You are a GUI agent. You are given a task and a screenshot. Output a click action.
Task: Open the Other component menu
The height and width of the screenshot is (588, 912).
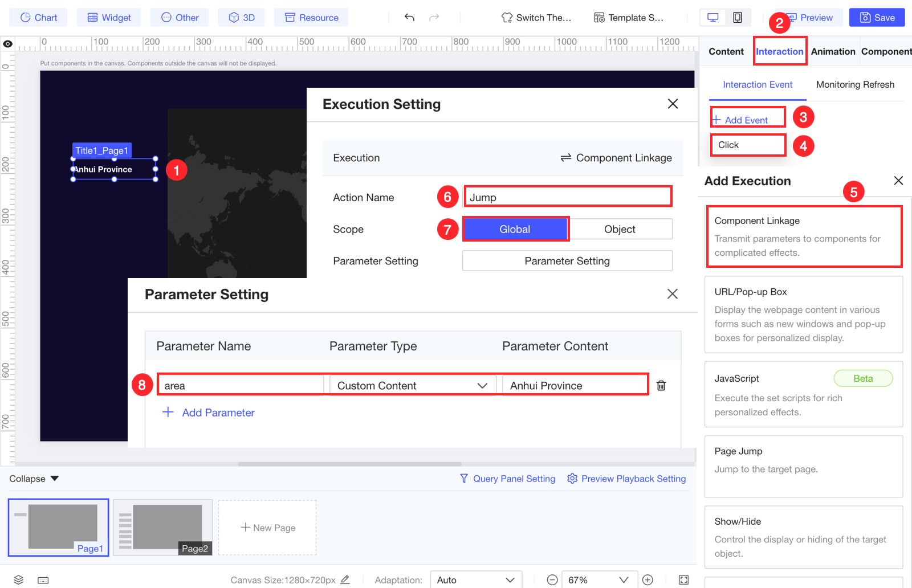180,18
